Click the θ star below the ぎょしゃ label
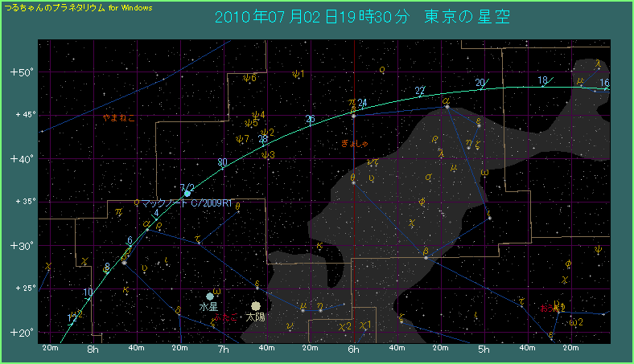This screenshot has height=364, width=634. click(353, 182)
